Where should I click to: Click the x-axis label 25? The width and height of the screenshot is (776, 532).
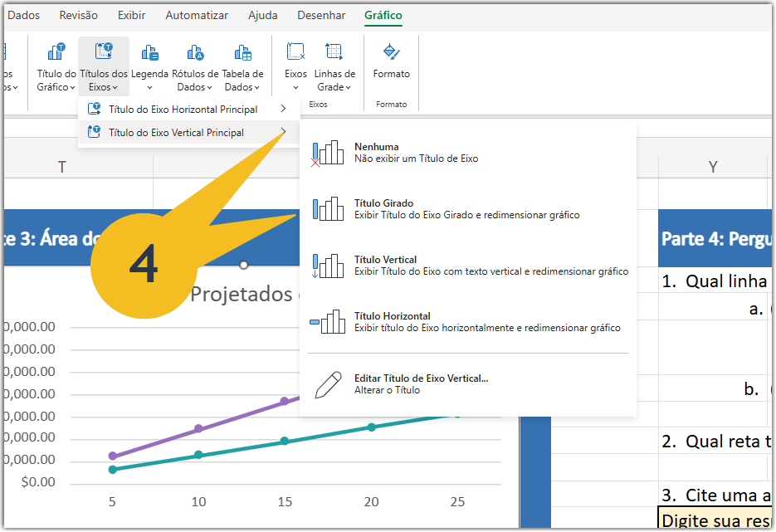(x=457, y=502)
